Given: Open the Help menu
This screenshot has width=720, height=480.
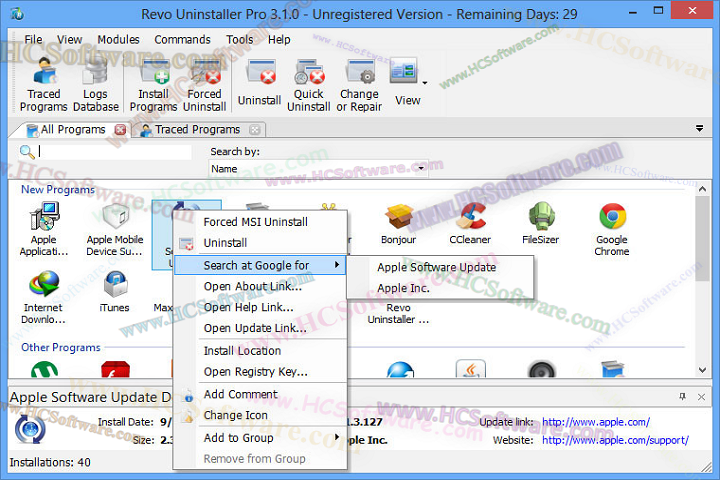Looking at the screenshot, I should click(x=279, y=40).
